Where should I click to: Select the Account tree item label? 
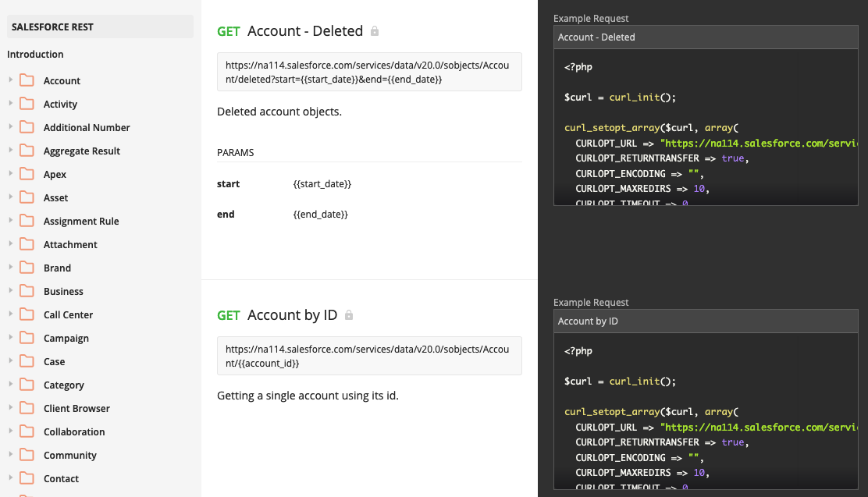click(x=62, y=81)
